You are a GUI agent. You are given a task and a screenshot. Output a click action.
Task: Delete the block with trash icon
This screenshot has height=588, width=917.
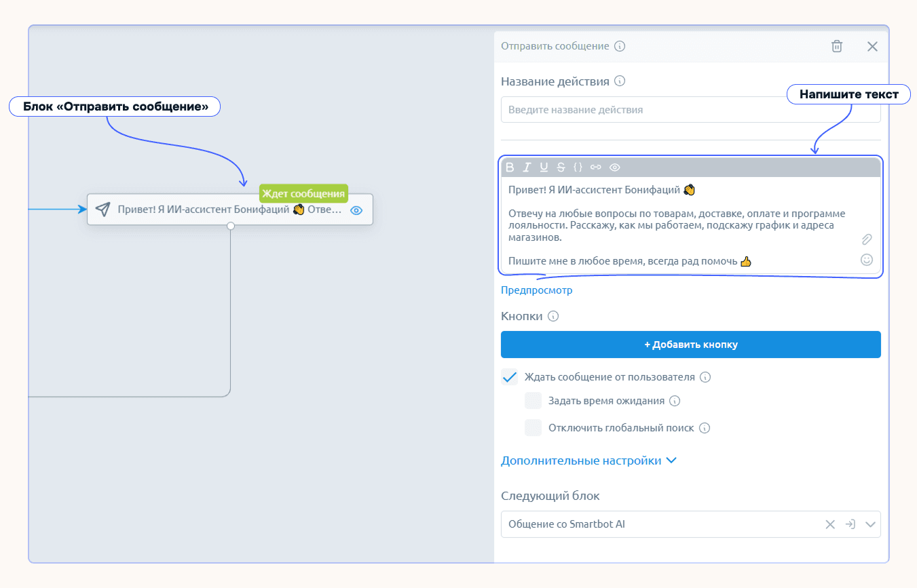(837, 46)
